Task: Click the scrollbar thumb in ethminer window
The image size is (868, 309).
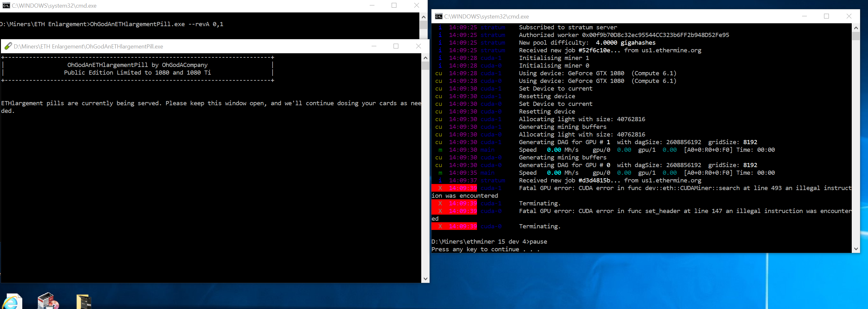Action: tap(856, 36)
